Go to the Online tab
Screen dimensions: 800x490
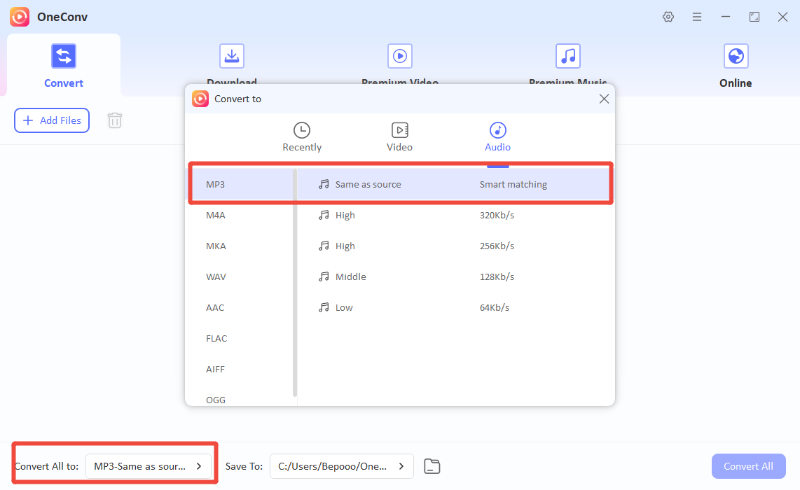(736, 65)
